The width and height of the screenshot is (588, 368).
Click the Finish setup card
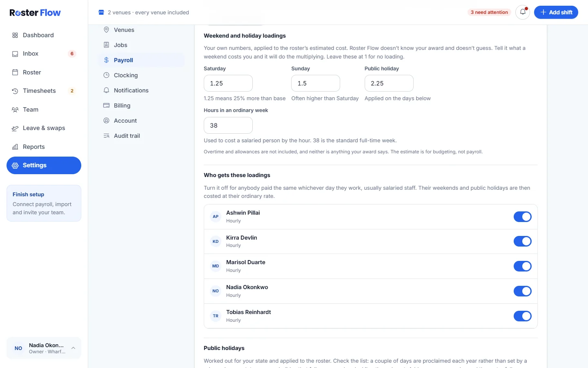pyautogui.click(x=44, y=203)
